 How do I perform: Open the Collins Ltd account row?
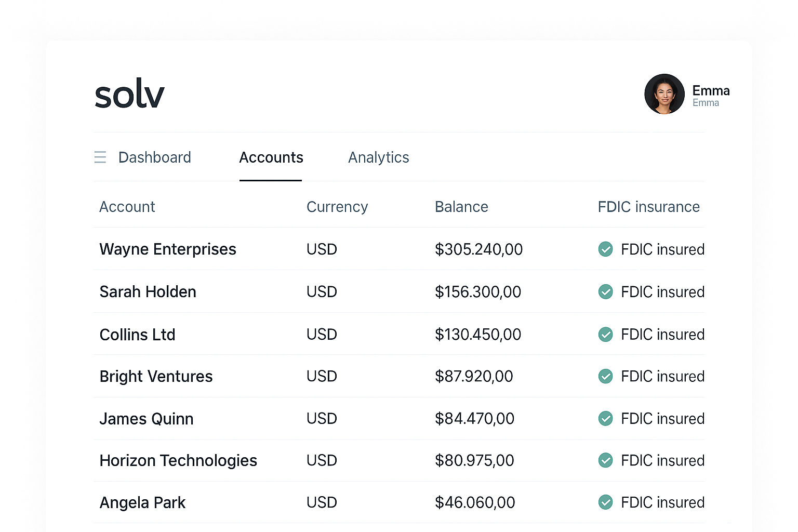pos(137,335)
